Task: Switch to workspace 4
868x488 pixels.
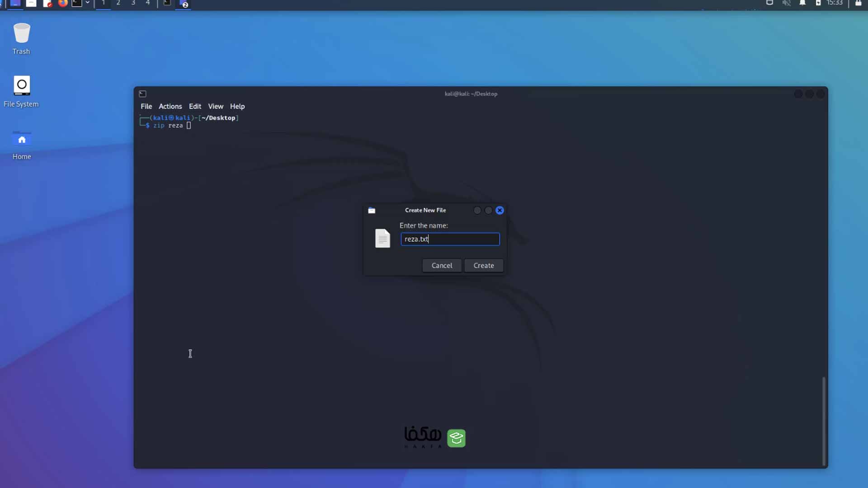Action: [x=147, y=3]
